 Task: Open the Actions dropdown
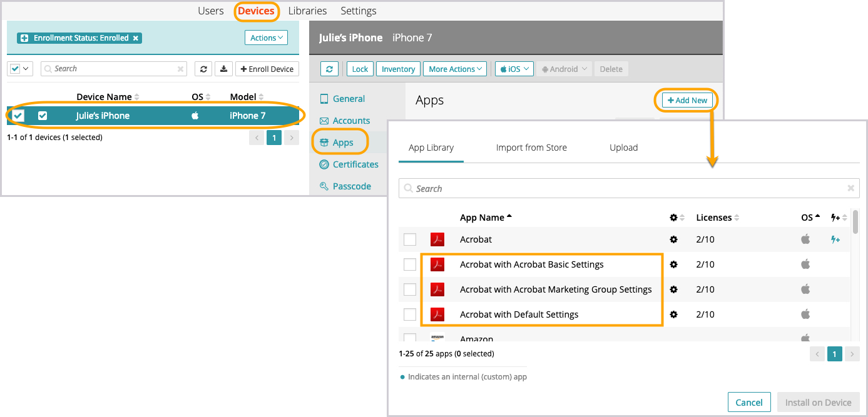pos(266,38)
